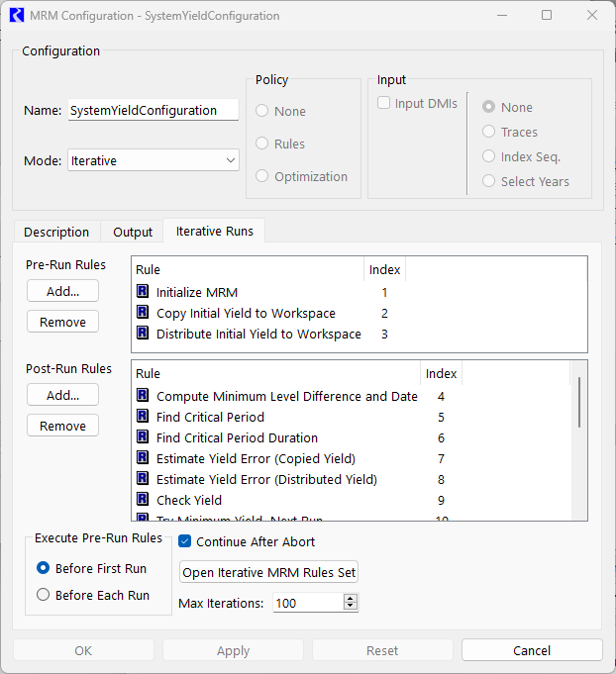616x674 pixels.
Task: Select the Before Each Run radio button
Action: (x=43, y=595)
